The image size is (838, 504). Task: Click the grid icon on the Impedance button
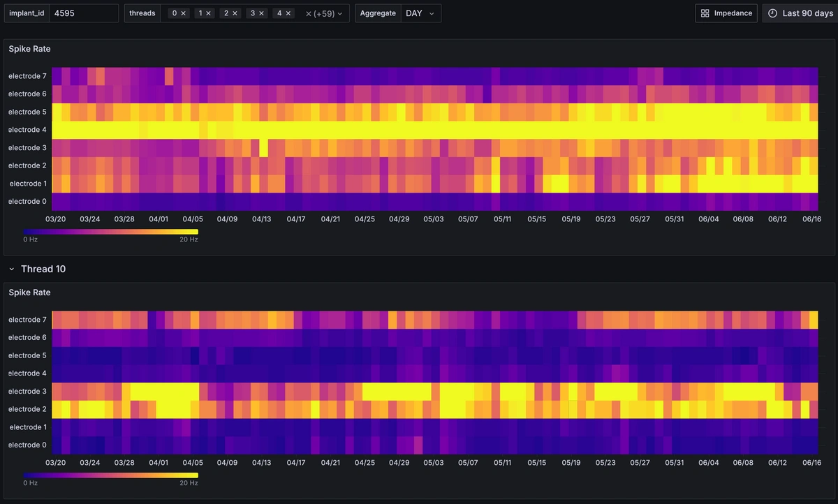(705, 13)
